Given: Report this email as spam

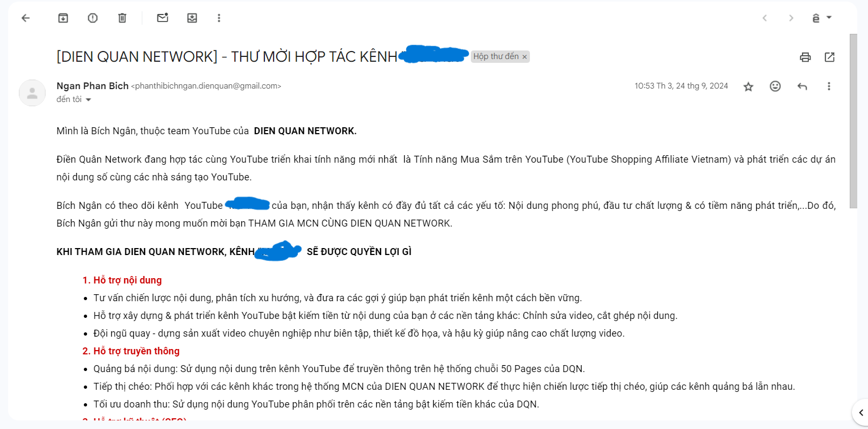Looking at the screenshot, I should coord(92,18).
